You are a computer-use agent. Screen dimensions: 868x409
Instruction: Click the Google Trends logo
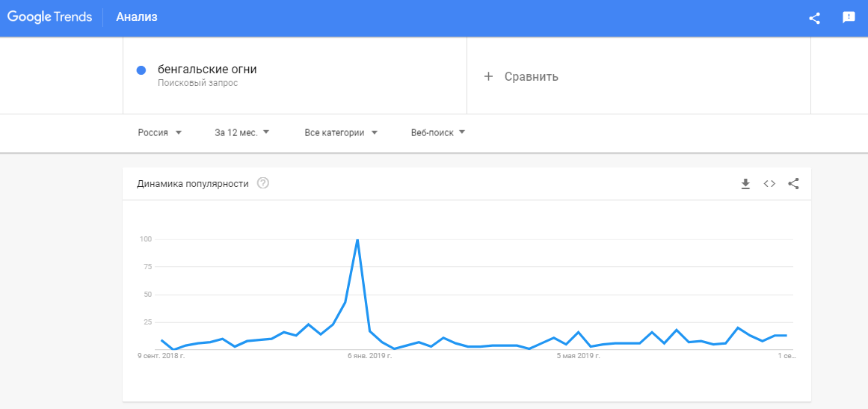(49, 17)
